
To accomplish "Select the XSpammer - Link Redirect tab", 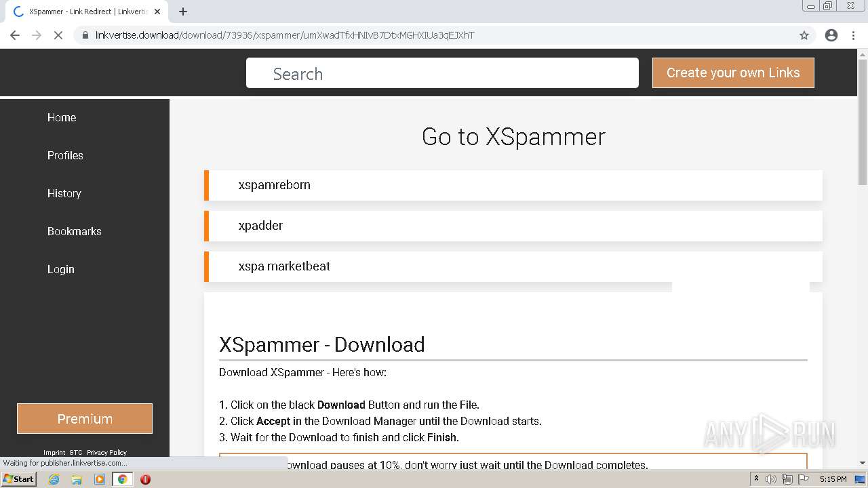I will 87,12.
